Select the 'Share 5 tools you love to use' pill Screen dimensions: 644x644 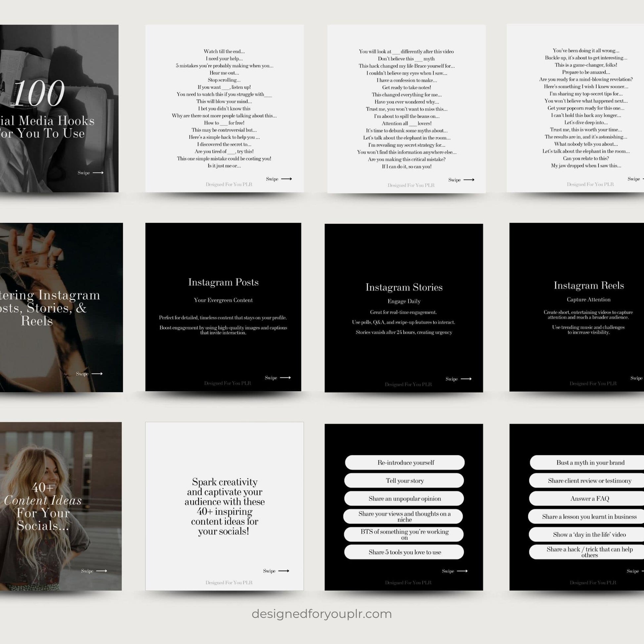(404, 552)
